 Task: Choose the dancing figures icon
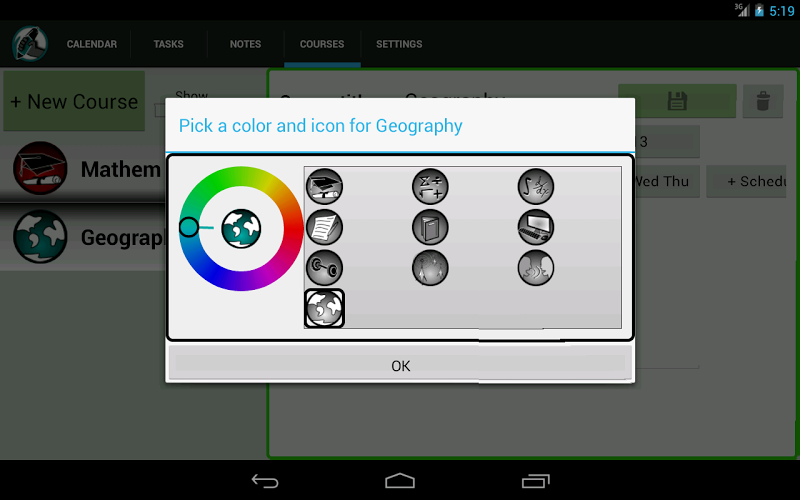coord(430,268)
